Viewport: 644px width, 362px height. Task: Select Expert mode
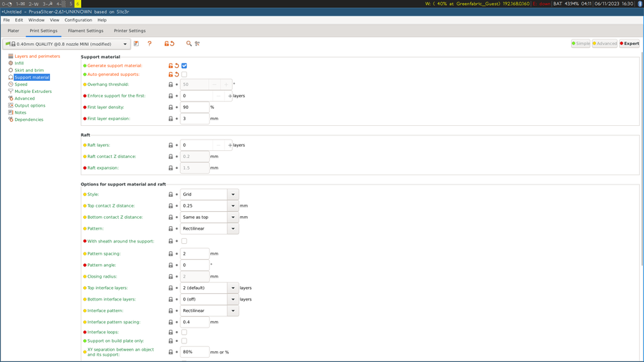click(x=629, y=44)
